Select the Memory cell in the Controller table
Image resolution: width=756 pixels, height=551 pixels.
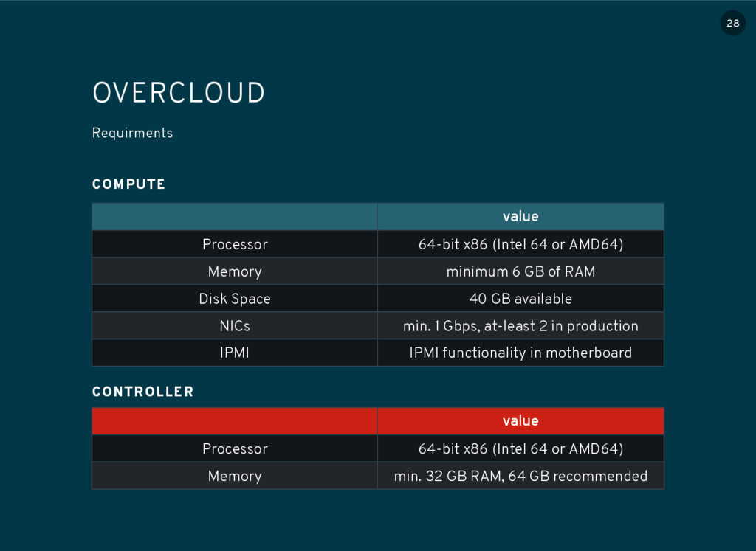pos(235,476)
